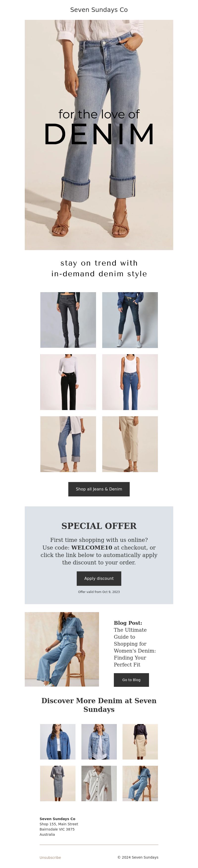The height and width of the screenshot is (868, 198).
Task: Click the blog image of denim jumpsuit on stool
Action: [62, 649]
